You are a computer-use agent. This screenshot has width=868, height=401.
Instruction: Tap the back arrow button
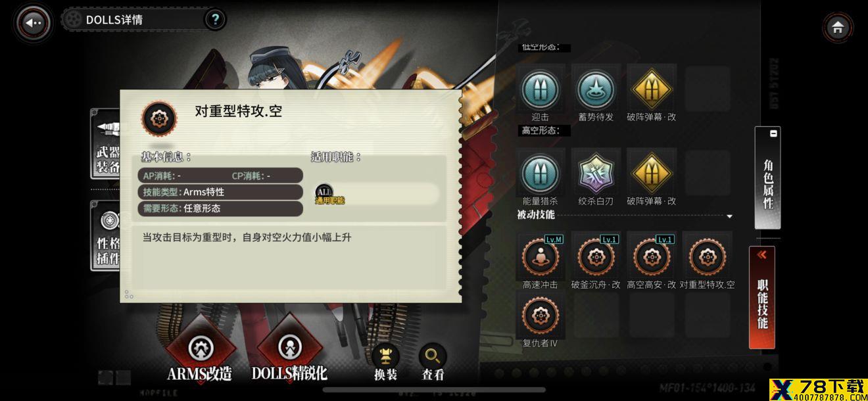click(34, 23)
